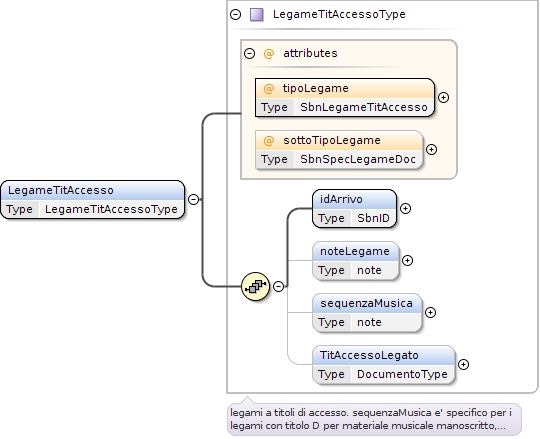Expand the idArrivo element
The width and height of the screenshot is (540, 439).
pyautogui.click(x=405, y=208)
